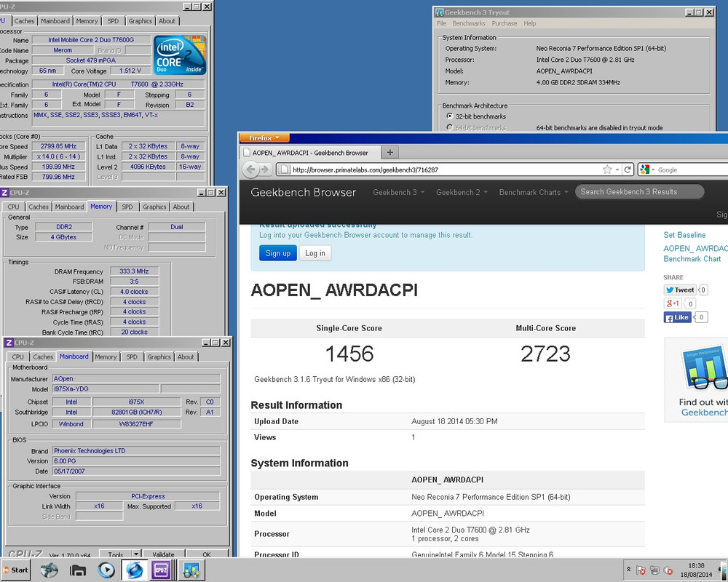Expand the Geekbench 3 navigation dropdown

tap(398, 192)
